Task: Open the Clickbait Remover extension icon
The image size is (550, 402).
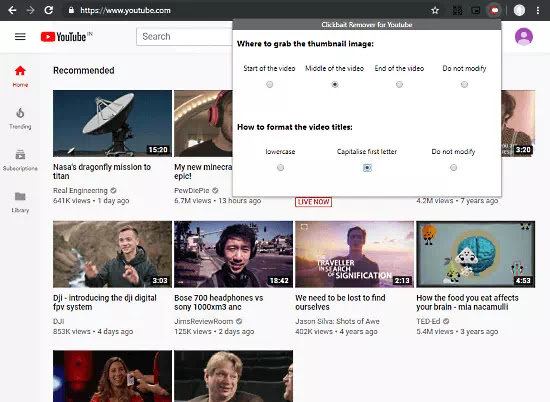Action: [x=495, y=11]
